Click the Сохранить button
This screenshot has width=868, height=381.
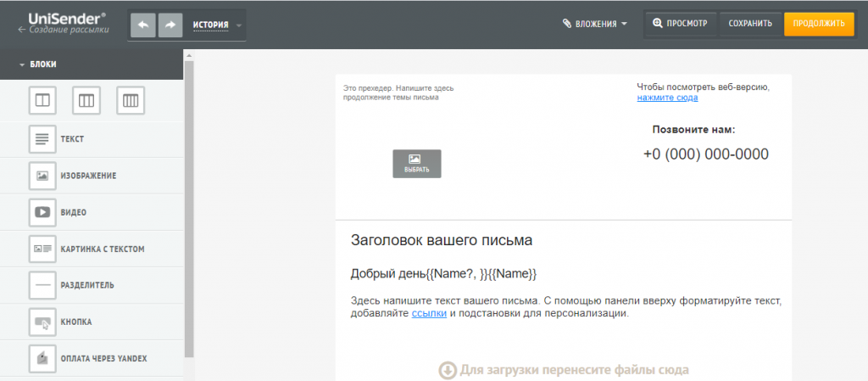(x=750, y=24)
